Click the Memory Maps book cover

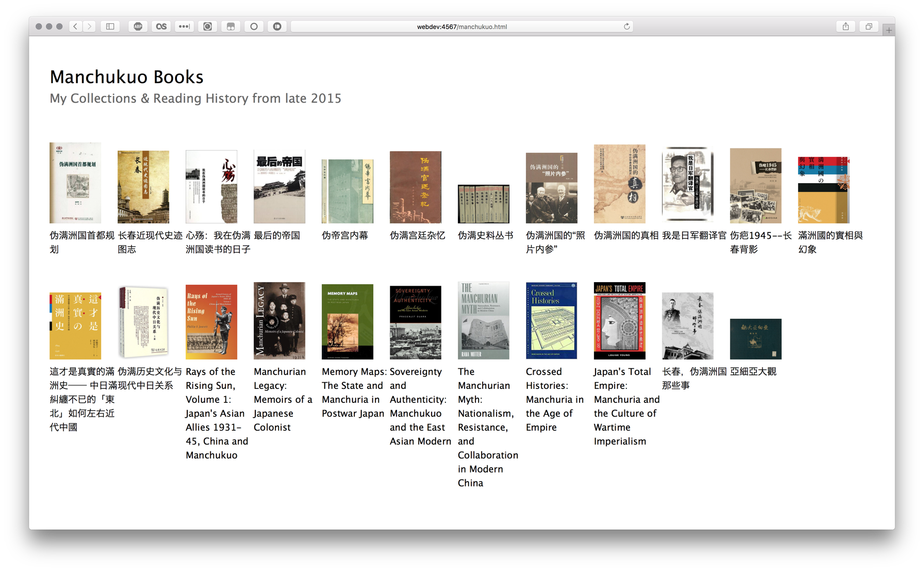[347, 321]
